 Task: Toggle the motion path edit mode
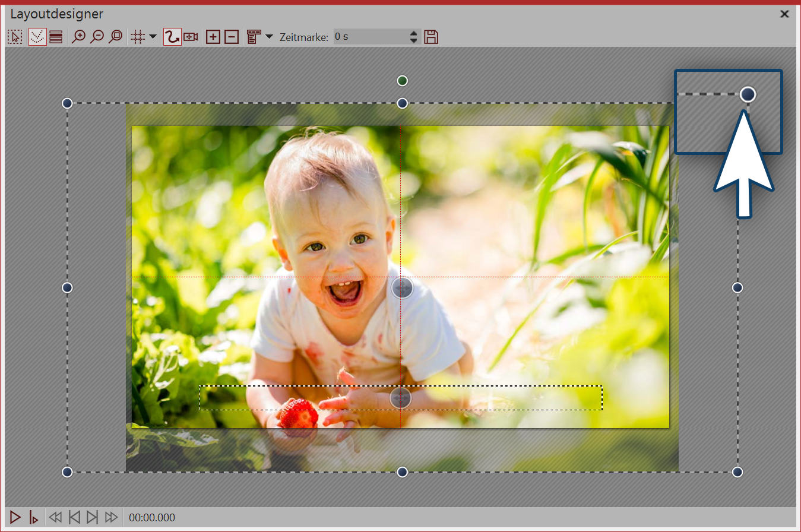coord(172,37)
